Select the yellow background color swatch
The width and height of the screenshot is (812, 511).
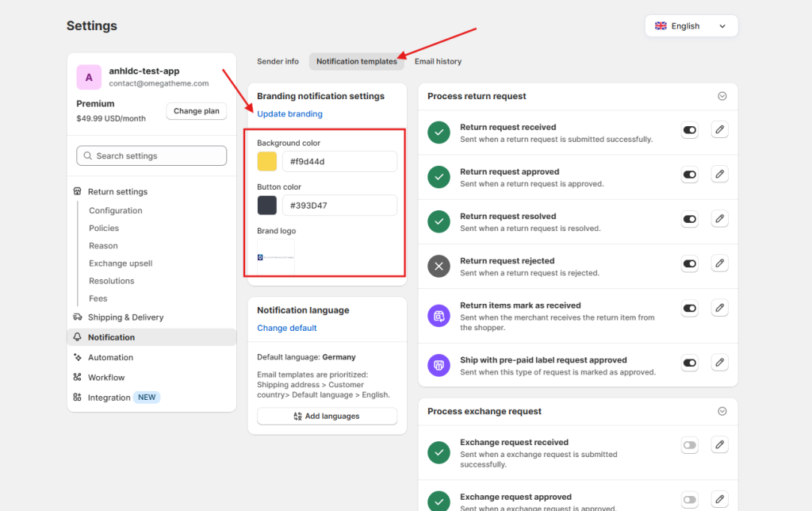click(266, 160)
